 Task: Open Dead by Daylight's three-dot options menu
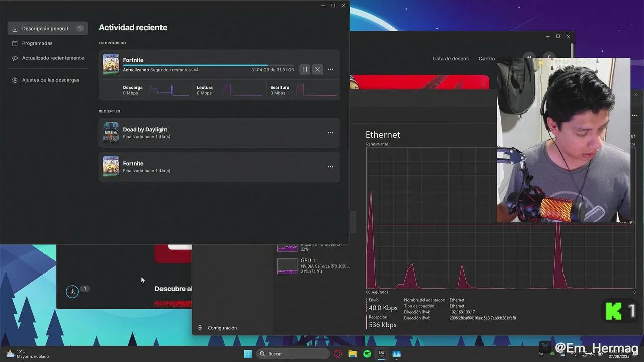click(330, 133)
